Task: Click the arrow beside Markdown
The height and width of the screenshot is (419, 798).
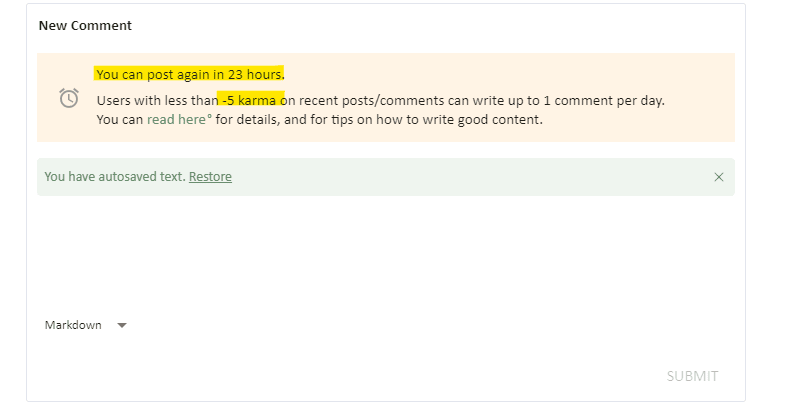Action: pyautogui.click(x=122, y=325)
